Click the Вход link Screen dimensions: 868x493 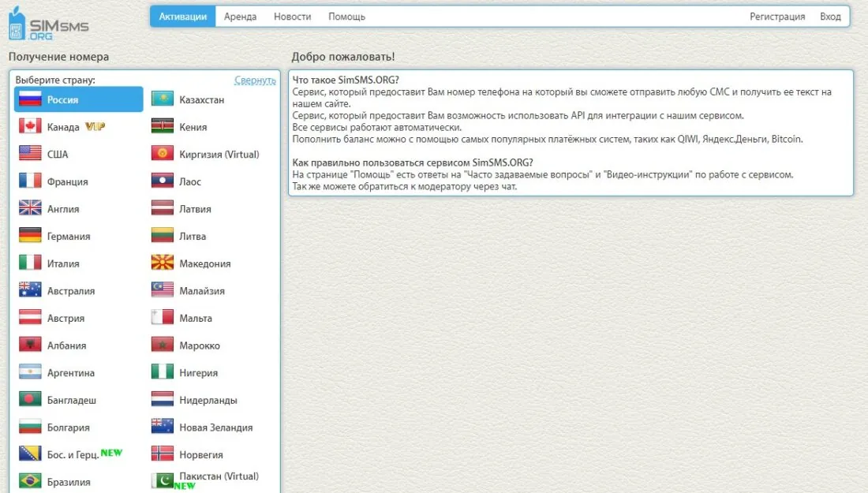coord(830,16)
